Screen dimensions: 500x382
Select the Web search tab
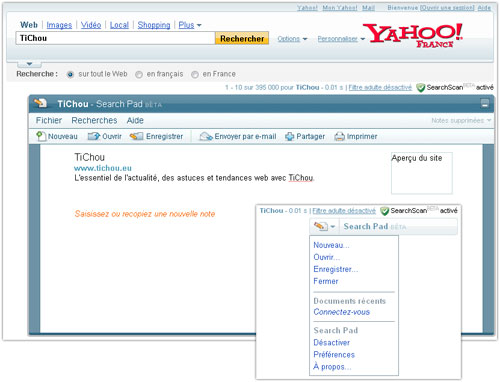29,25
